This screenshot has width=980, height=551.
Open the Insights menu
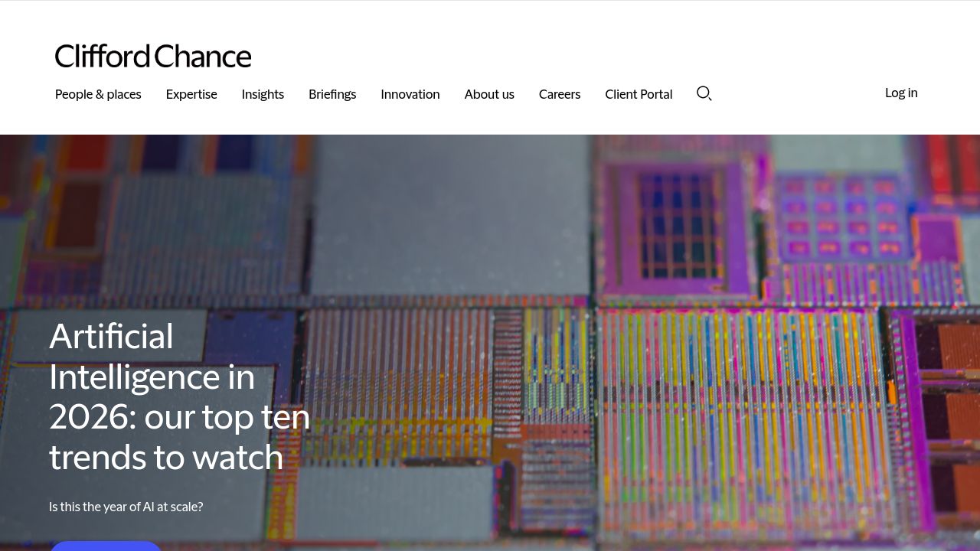pyautogui.click(x=263, y=94)
